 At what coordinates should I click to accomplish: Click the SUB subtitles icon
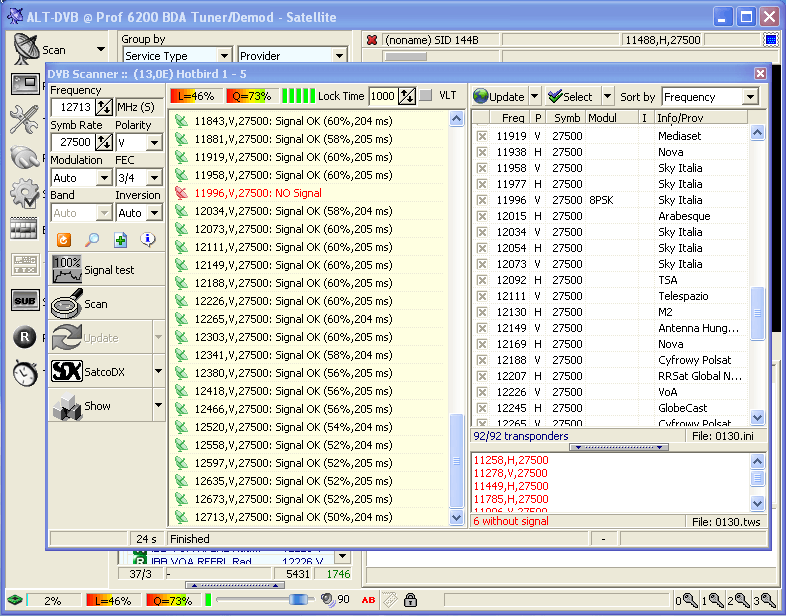[x=25, y=301]
